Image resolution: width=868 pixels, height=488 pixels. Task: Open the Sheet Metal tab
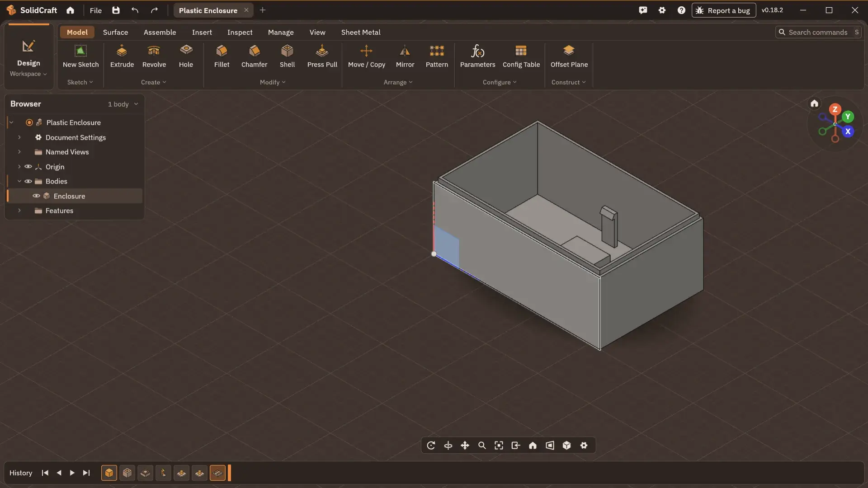(x=361, y=32)
